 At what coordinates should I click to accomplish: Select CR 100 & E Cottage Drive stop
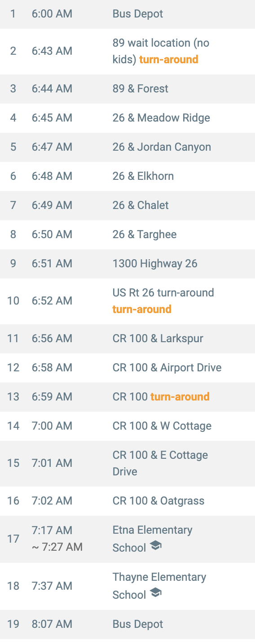click(127, 463)
